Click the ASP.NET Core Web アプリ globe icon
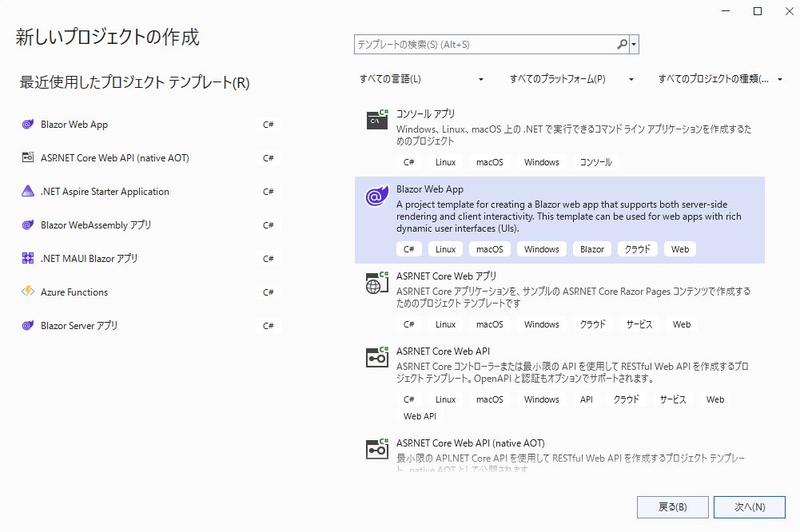Viewport: 800px width, 532px height. [377, 283]
